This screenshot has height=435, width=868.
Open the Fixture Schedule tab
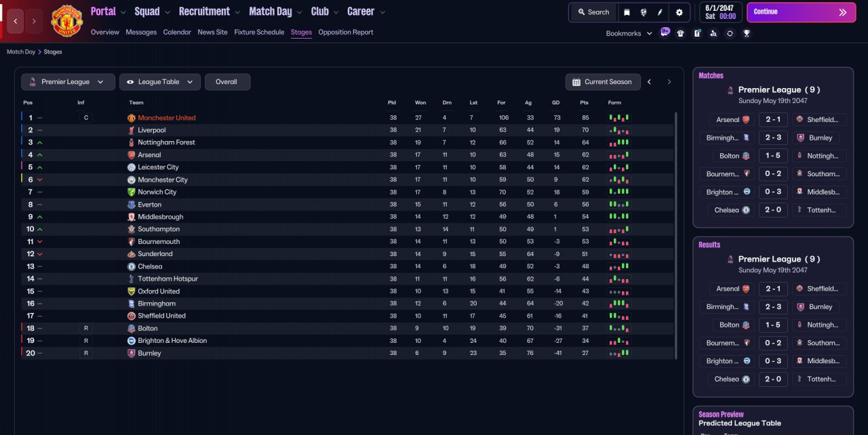click(259, 32)
